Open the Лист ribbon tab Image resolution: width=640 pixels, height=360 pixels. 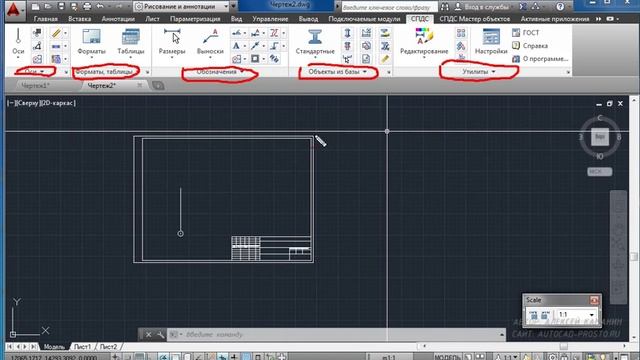click(x=152, y=19)
